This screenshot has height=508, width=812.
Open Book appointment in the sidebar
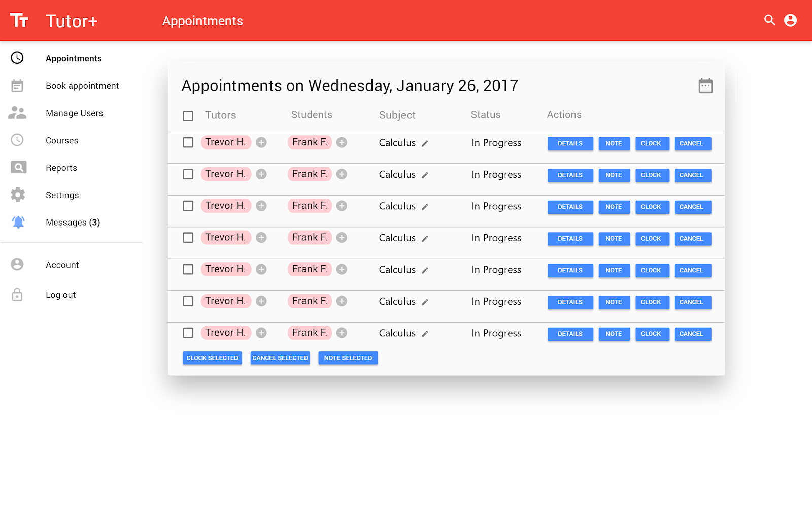click(82, 86)
